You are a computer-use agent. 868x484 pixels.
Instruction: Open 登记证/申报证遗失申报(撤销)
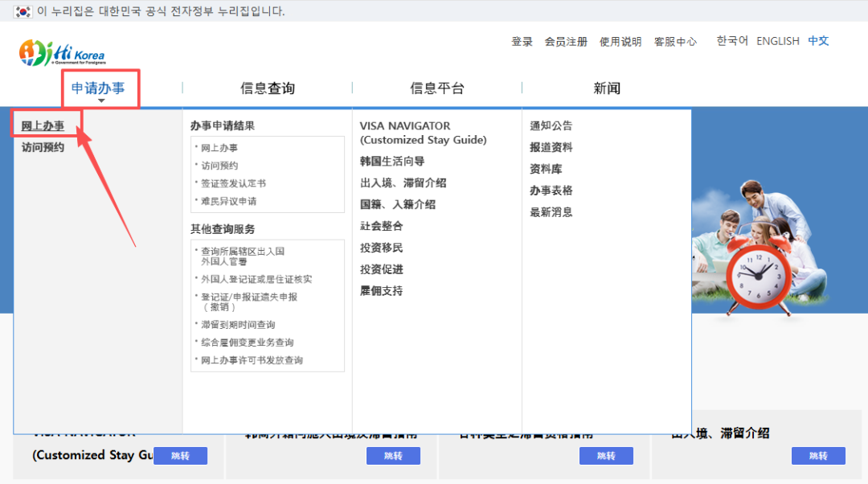tap(249, 301)
